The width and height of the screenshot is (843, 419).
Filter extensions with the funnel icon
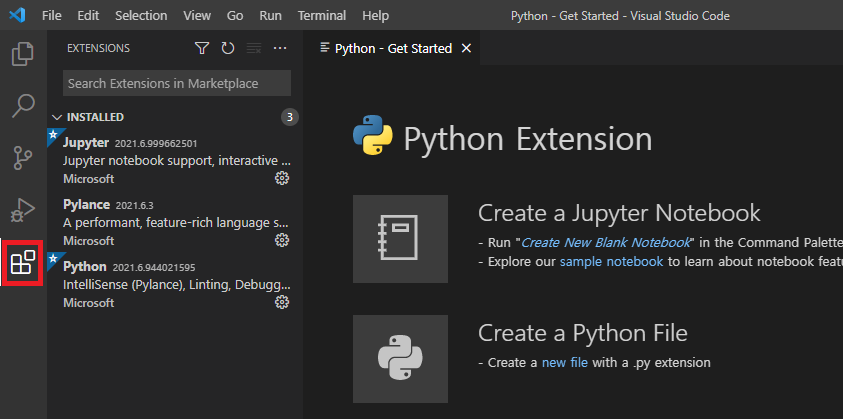point(202,48)
